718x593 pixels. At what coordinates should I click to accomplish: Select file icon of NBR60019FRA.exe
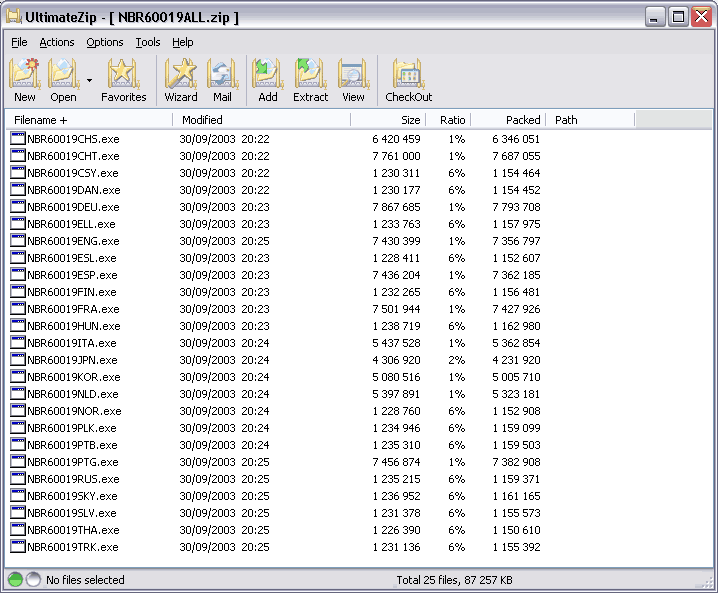coord(18,309)
